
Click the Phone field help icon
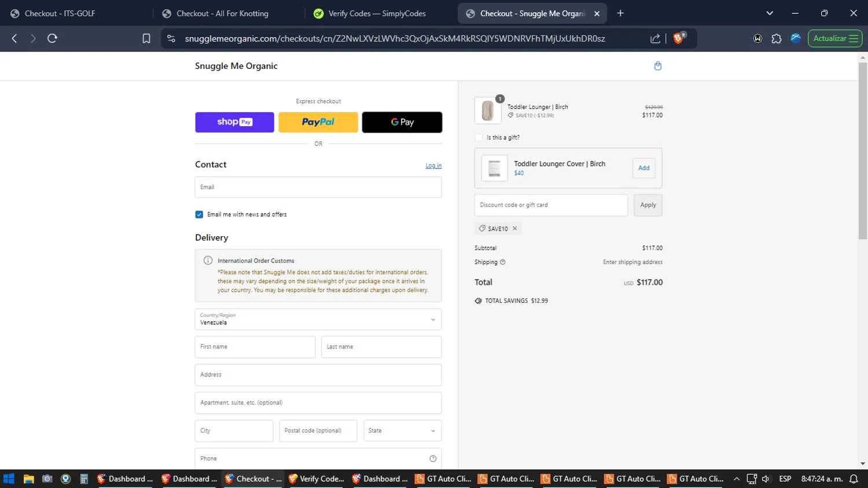click(433, 458)
